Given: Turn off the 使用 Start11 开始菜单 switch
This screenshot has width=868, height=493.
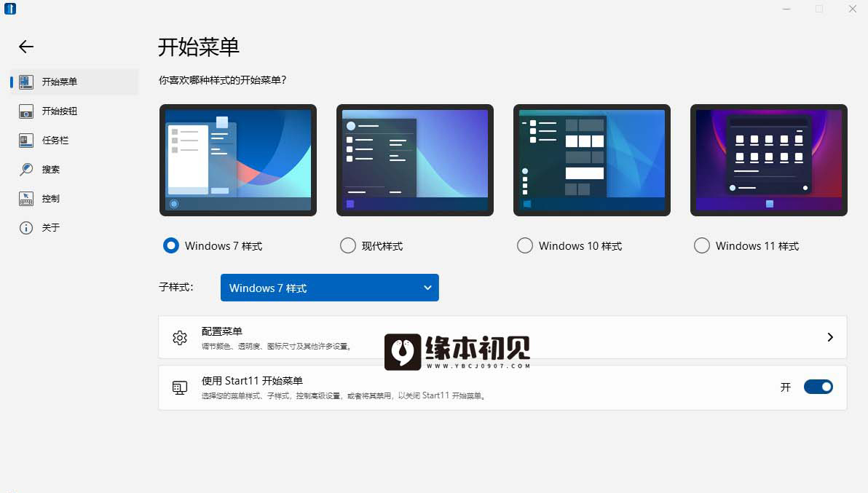Looking at the screenshot, I should tap(818, 387).
